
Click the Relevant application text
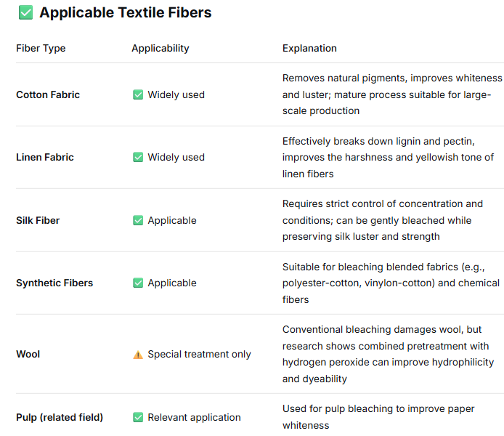pos(194,417)
